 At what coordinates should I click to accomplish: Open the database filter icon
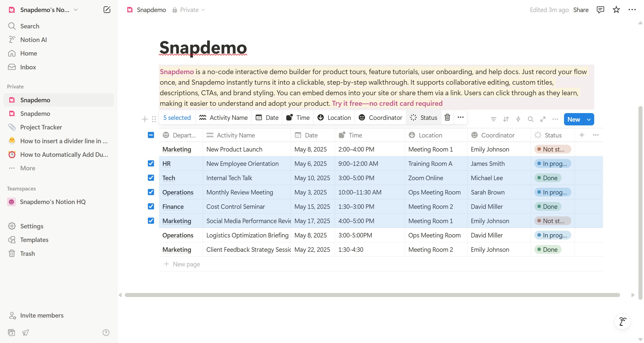[x=493, y=119]
